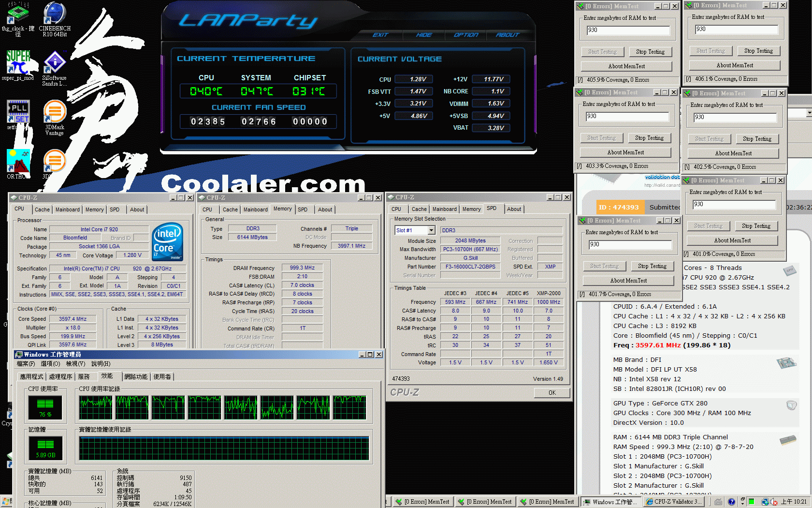Open the 網路功能 tab in Task Manager
The height and width of the screenshot is (508, 812).
click(136, 376)
